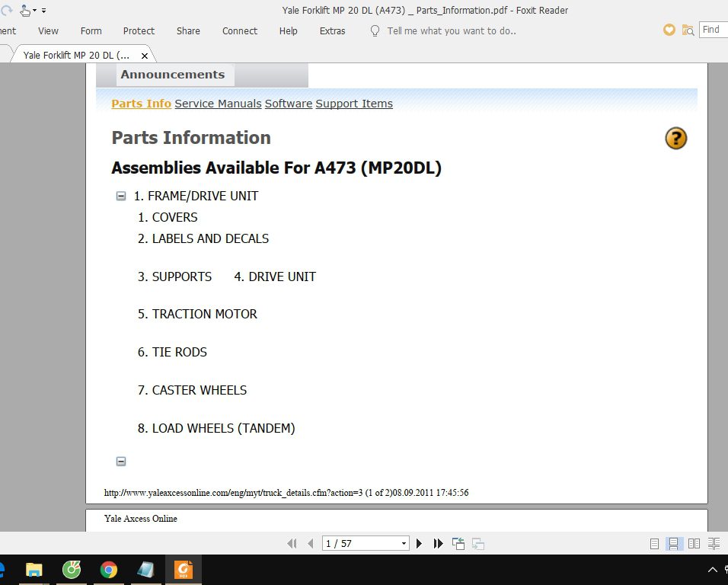Screen dimensions: 728x585
Task: Click the yellow question mark help icon
Action: [x=675, y=139]
